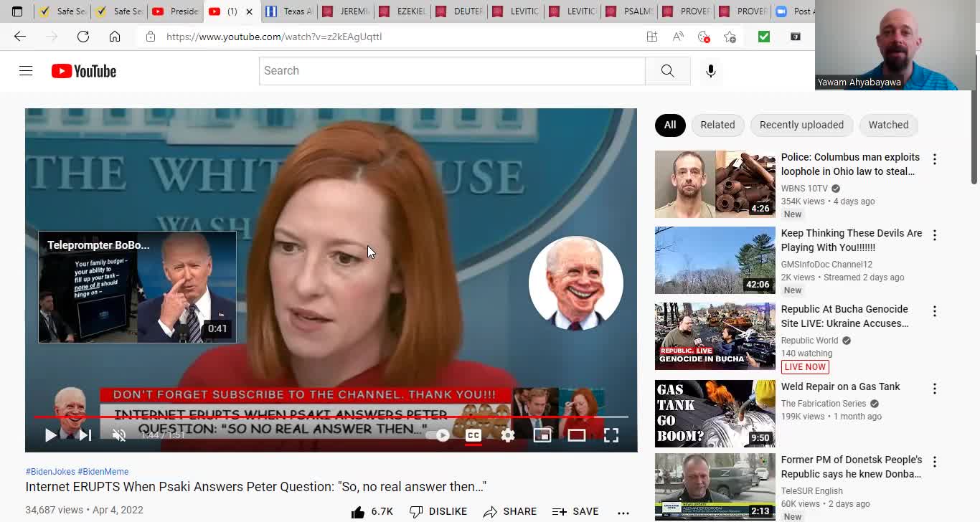The width and height of the screenshot is (980, 522).
Task: Select the Related filter chip
Action: pos(717,125)
